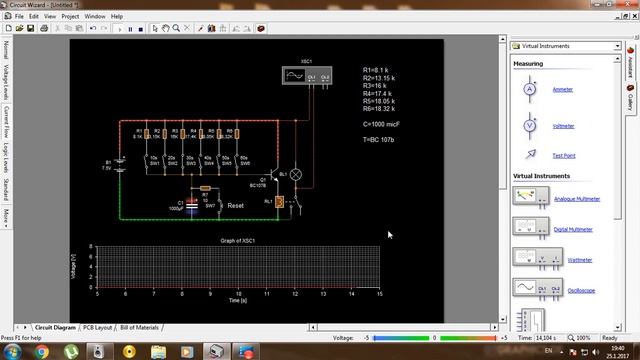Expand the More option on left sidebar
Viewport: 640px width, 360px height.
tap(6, 218)
